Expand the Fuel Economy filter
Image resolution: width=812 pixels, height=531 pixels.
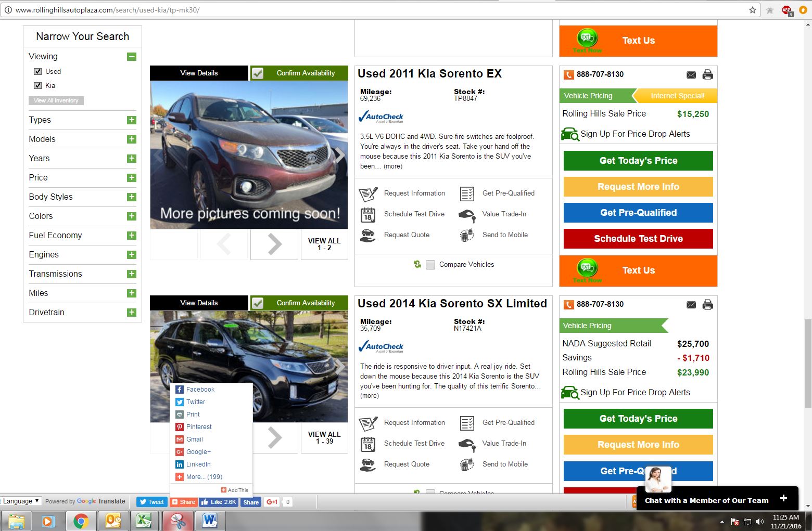pos(132,236)
